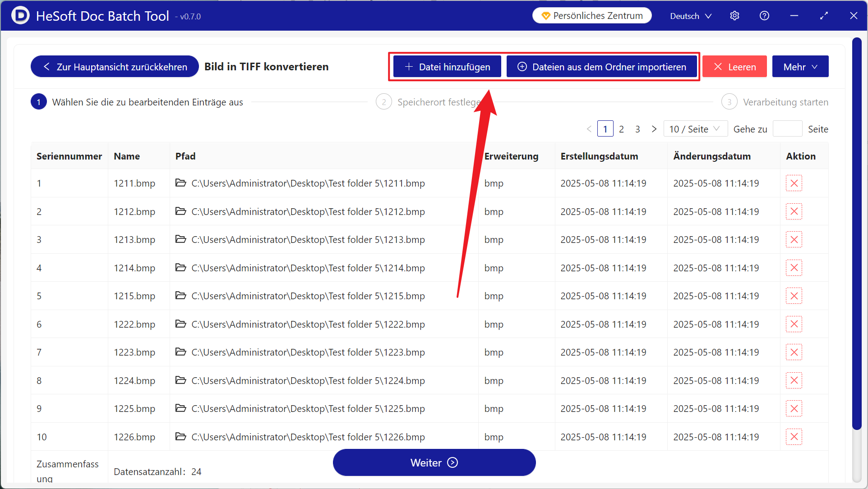Go to page 2 in pagination
The height and width of the screenshot is (489, 868).
pos(621,129)
